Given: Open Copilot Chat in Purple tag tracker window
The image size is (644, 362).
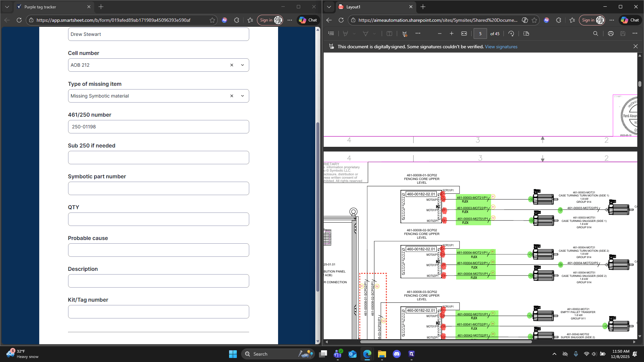Looking at the screenshot, I should (308, 20).
